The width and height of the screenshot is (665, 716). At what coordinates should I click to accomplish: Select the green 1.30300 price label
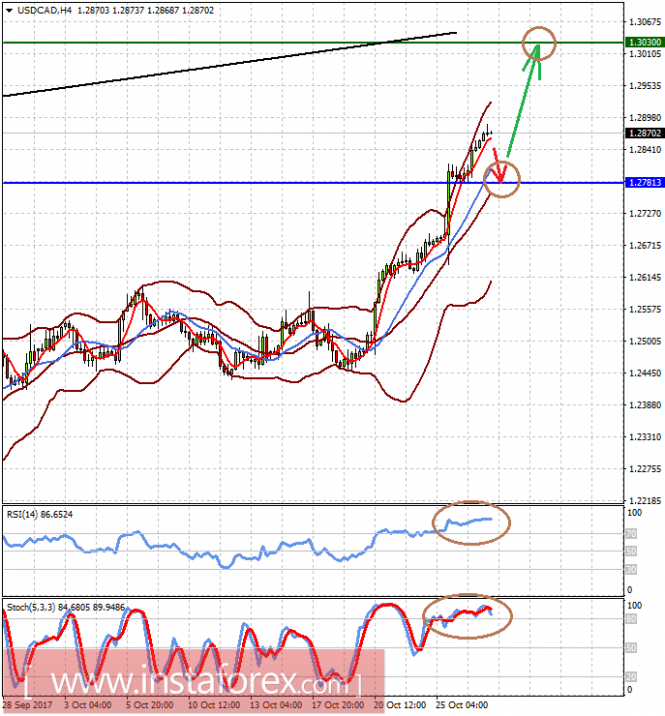coord(644,42)
